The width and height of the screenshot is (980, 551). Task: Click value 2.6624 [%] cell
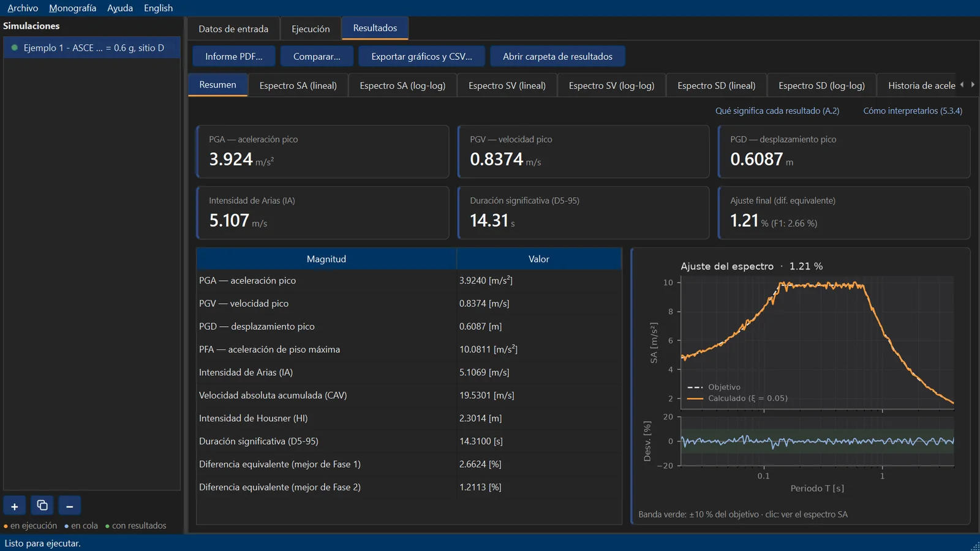[x=539, y=464]
